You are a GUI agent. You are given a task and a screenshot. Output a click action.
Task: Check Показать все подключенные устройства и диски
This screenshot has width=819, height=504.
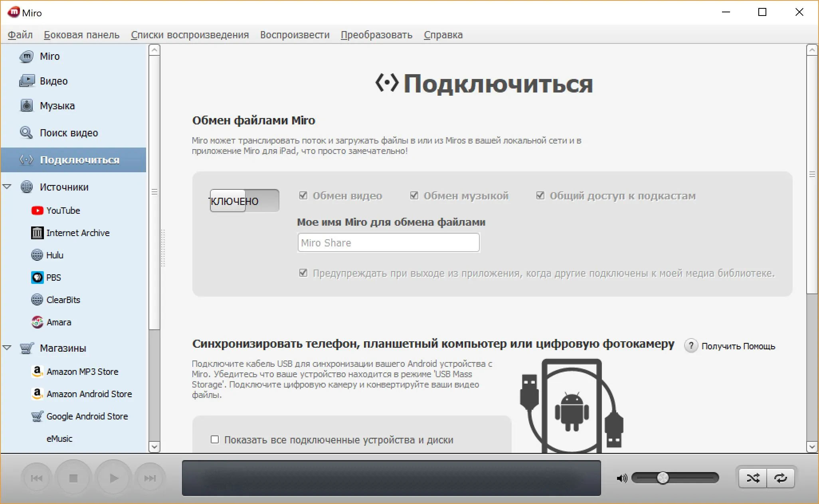[215, 439]
